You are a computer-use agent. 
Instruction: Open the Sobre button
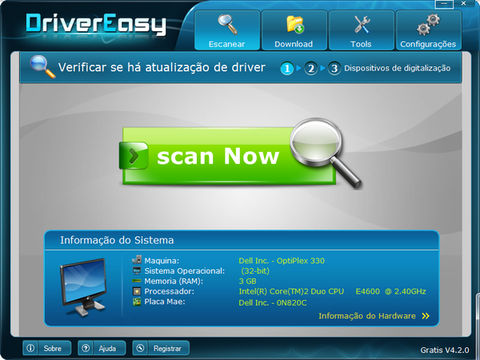click(x=47, y=348)
